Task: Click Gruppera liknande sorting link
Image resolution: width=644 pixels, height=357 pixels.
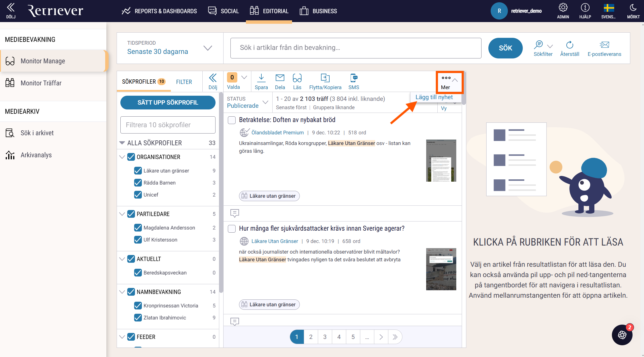Action: [334, 107]
